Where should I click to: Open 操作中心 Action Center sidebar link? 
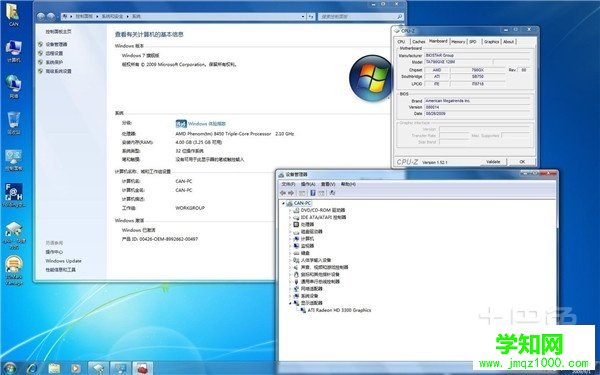[x=54, y=252]
